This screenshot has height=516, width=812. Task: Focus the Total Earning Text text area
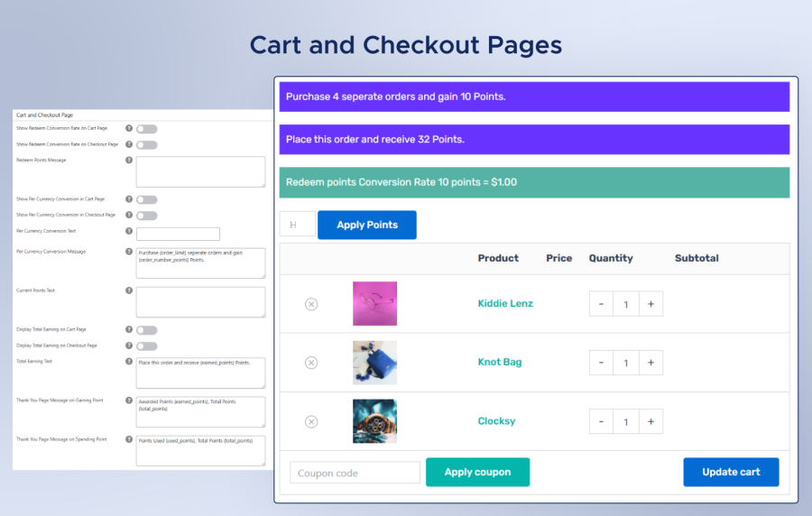click(x=200, y=373)
